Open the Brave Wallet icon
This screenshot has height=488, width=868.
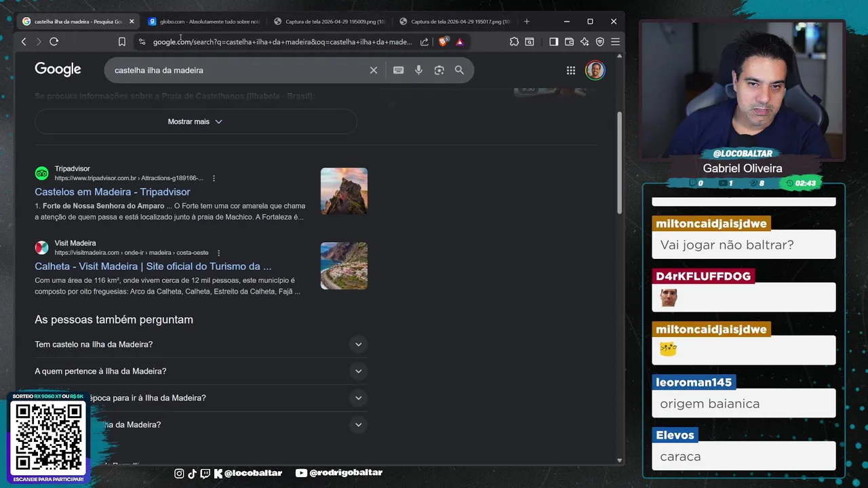click(569, 41)
